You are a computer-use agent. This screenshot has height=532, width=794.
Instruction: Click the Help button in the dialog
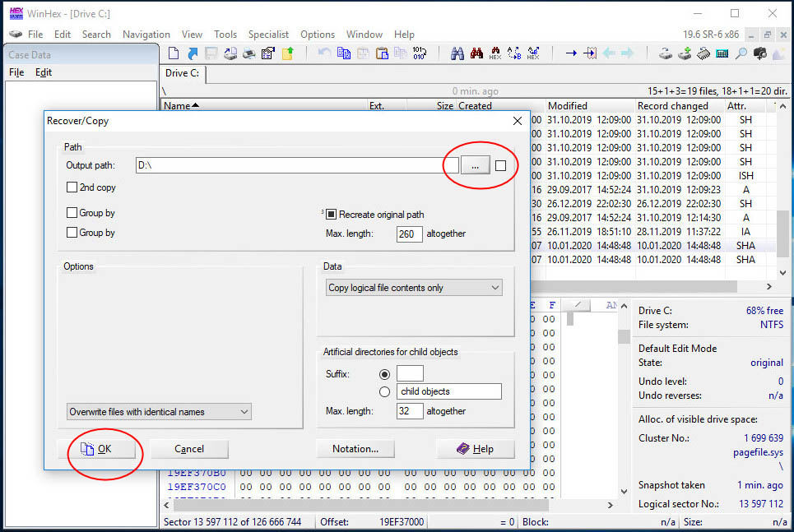(x=476, y=448)
